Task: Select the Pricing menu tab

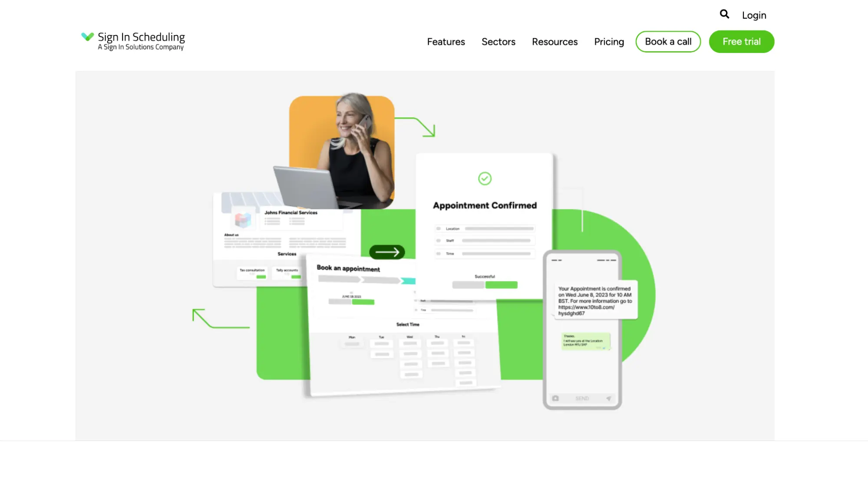Action: pyautogui.click(x=609, y=42)
